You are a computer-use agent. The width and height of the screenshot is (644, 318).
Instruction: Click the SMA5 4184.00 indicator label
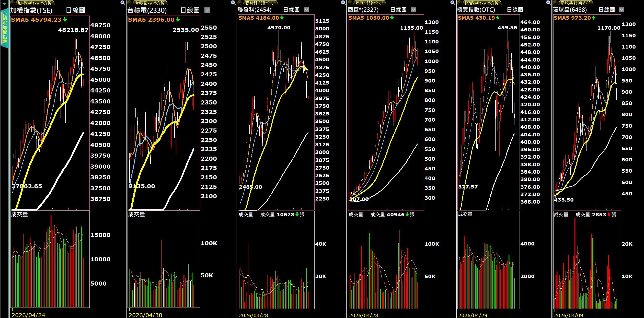coord(261,18)
